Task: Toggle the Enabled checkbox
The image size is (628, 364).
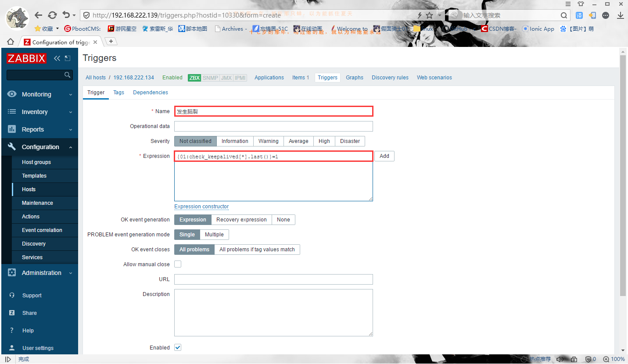Action: point(178,347)
